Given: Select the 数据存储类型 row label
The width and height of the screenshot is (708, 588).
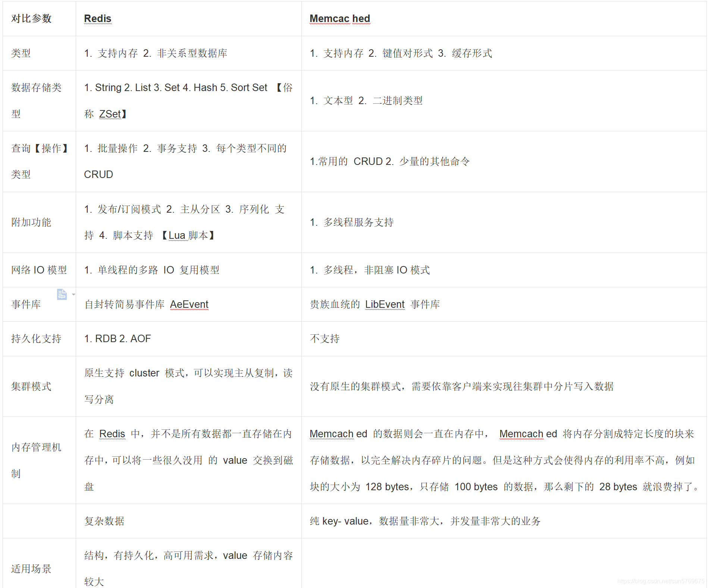Looking at the screenshot, I should coord(36,101).
